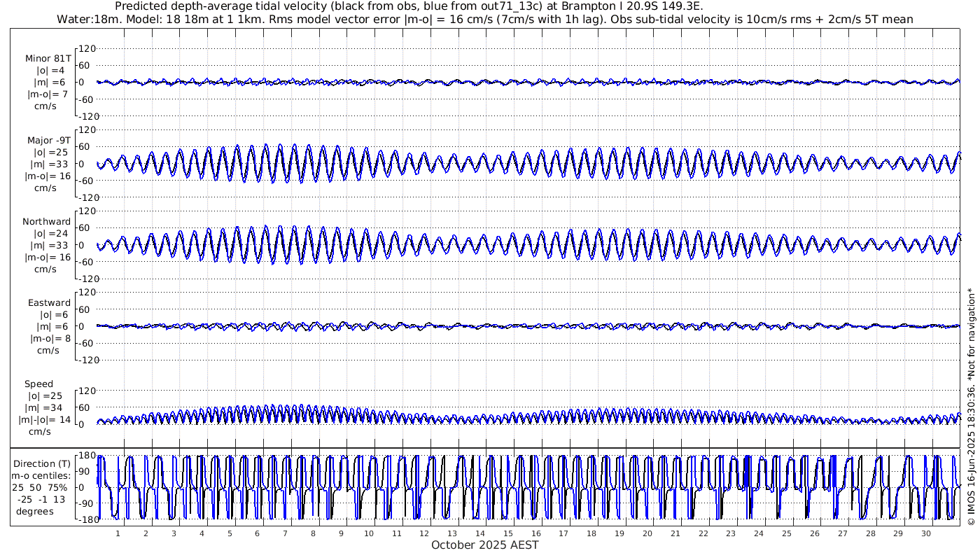This screenshot has width=980, height=560.
Task: Click the vertical "© IMOS 16-Jun-2025" credit text
Action: click(971, 407)
